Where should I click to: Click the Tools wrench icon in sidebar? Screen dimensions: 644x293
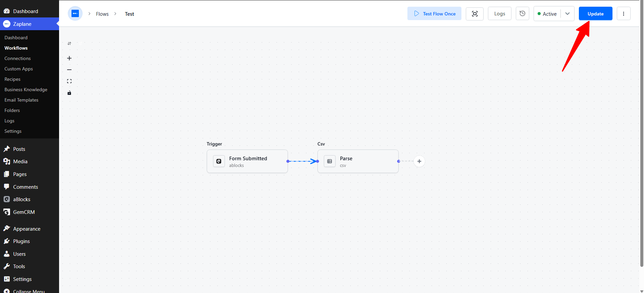pyautogui.click(x=7, y=267)
